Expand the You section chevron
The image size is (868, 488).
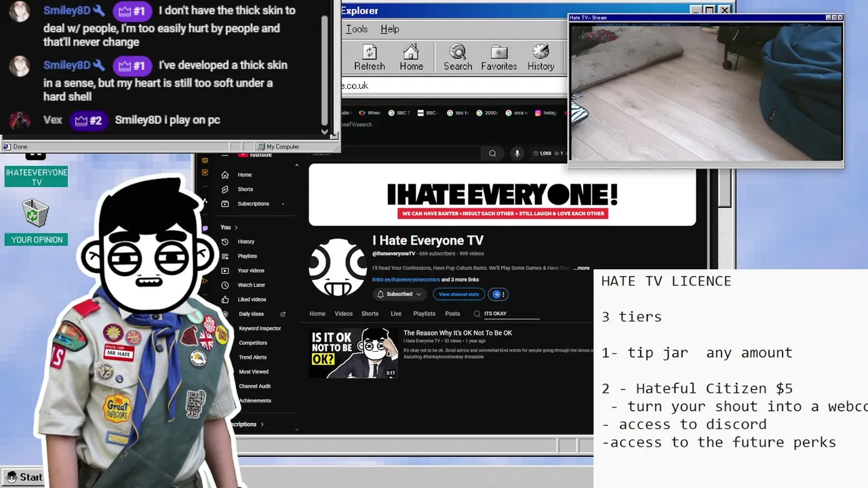(236, 228)
